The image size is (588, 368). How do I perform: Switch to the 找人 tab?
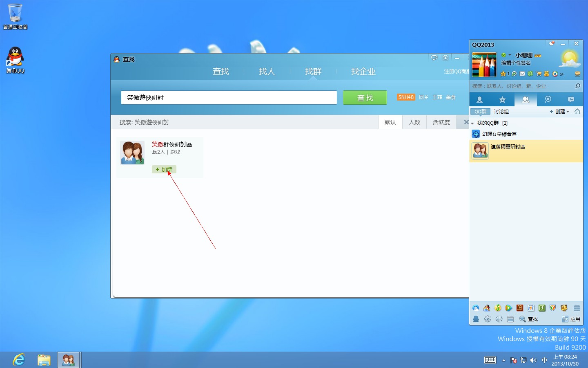click(267, 72)
